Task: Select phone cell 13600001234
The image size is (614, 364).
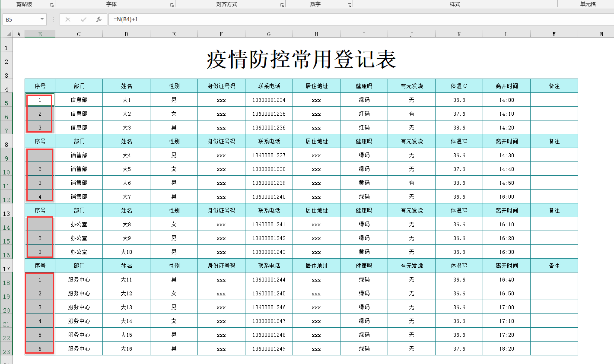Action: tap(269, 100)
